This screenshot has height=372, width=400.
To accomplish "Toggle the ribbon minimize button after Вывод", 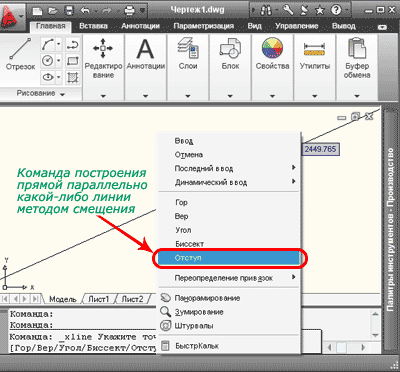I will click(382, 27).
